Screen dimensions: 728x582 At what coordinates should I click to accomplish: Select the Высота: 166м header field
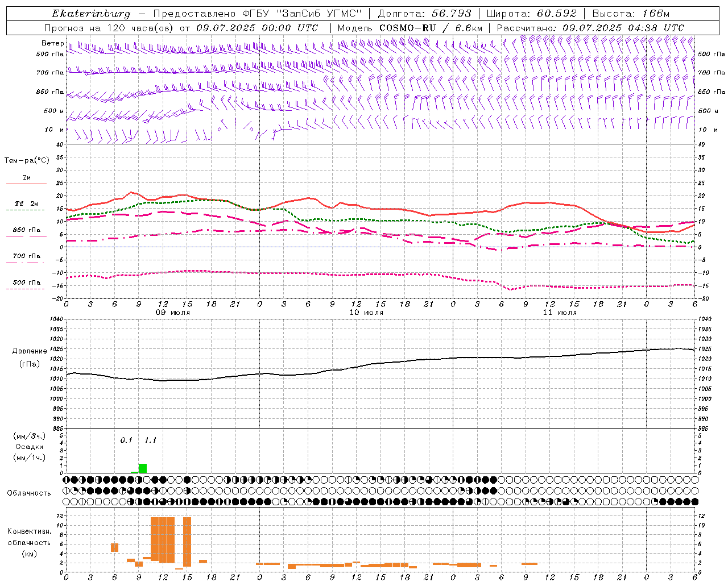click(x=631, y=14)
